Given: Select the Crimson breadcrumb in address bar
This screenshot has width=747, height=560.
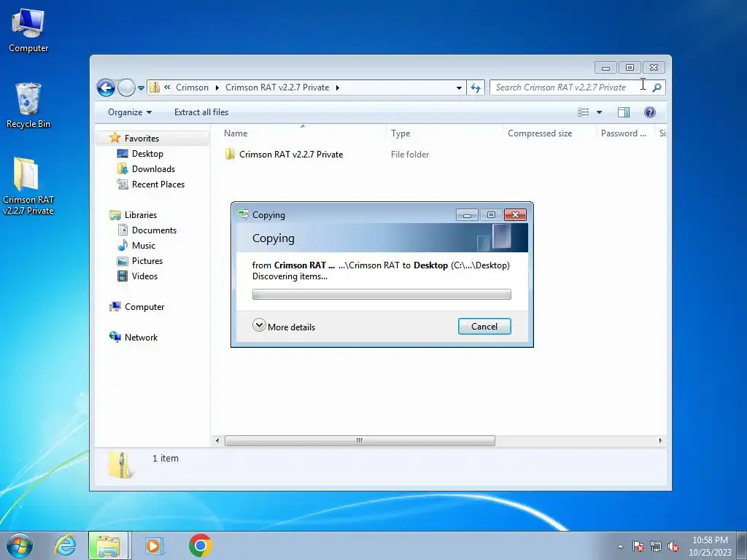Looking at the screenshot, I should click(192, 87).
